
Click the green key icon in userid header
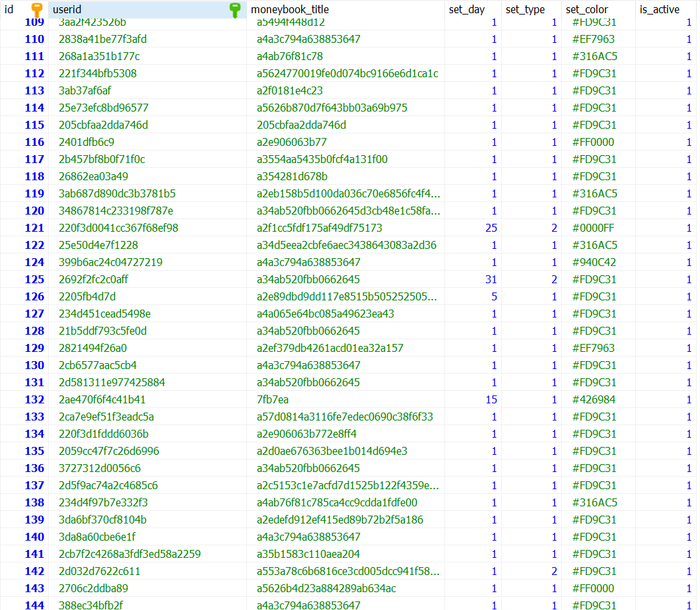(x=234, y=10)
